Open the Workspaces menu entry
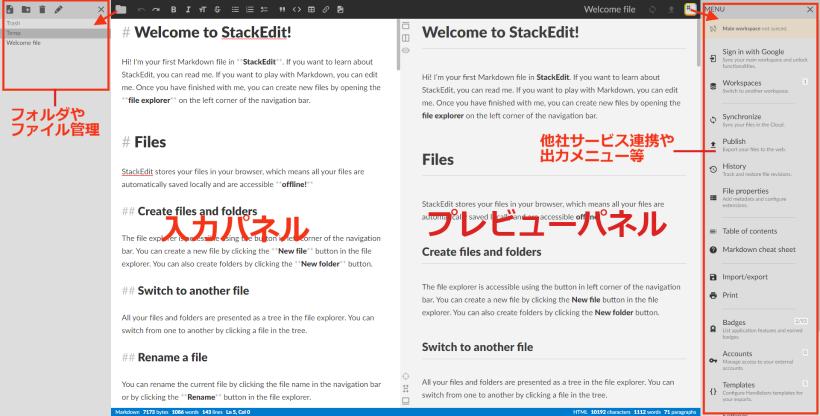 click(759, 86)
